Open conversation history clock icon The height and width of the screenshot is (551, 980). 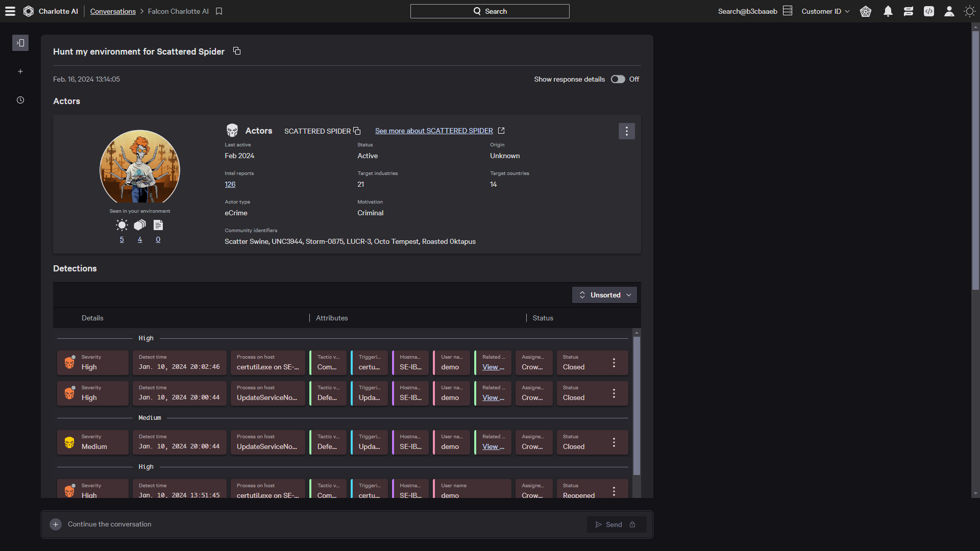point(20,100)
